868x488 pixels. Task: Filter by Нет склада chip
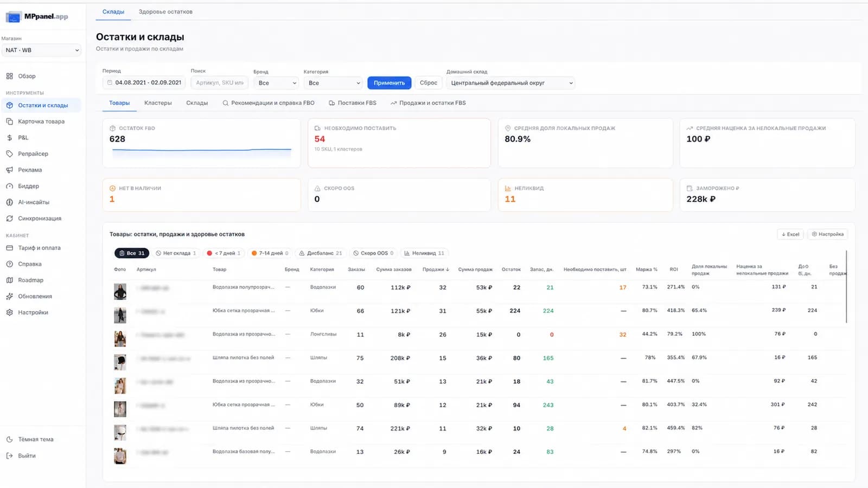pos(176,253)
